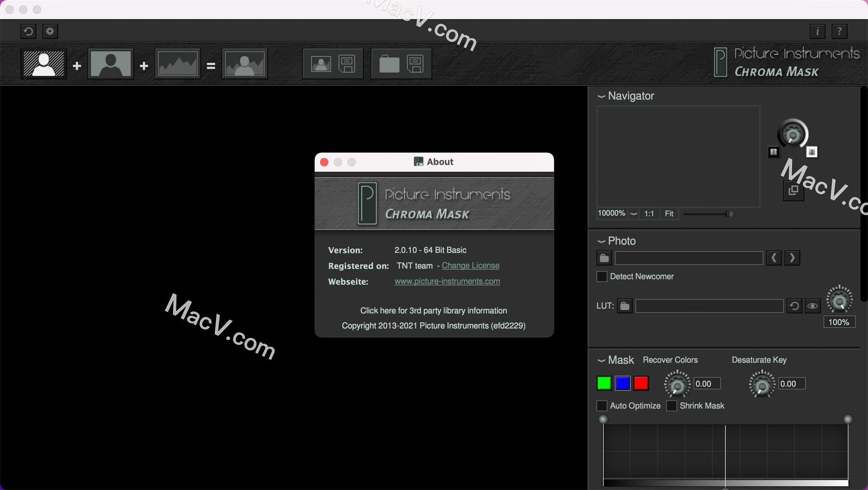Open the info 'i' button
The image size is (868, 490).
click(817, 31)
